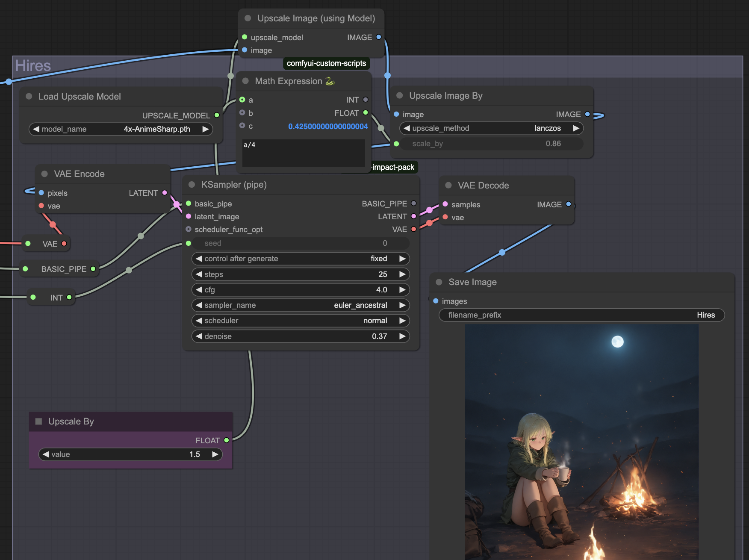Collapse the VAE Encode node
749x560 pixels.
44,174
